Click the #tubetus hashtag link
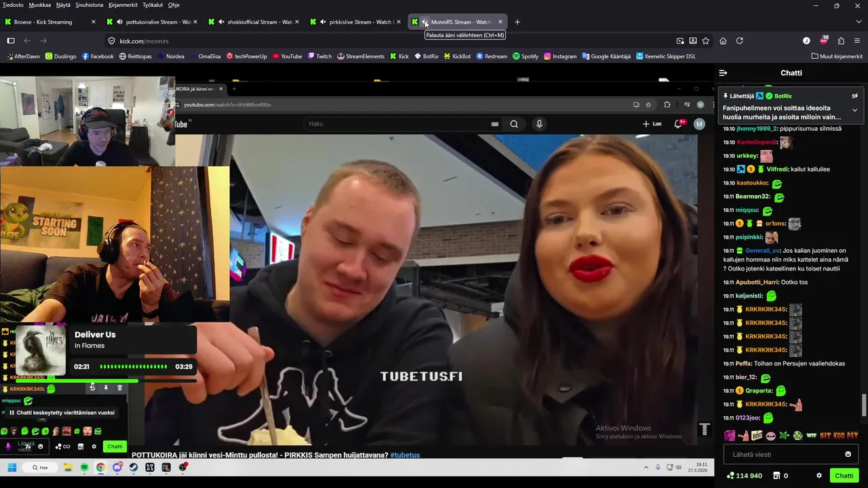Screen dimensions: 868x488 coord(405,455)
